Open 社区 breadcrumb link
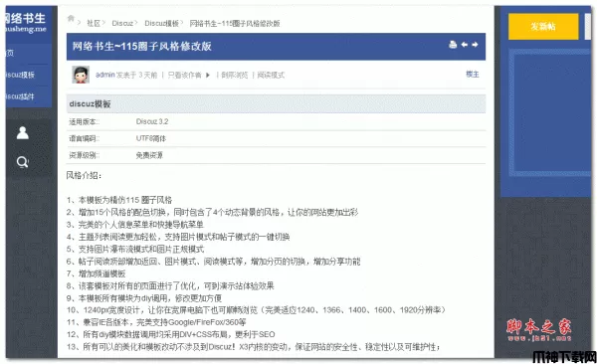 coord(94,23)
